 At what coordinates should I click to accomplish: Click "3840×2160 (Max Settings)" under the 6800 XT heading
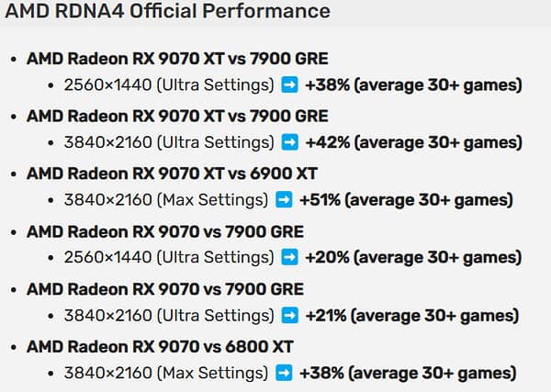coord(165,374)
